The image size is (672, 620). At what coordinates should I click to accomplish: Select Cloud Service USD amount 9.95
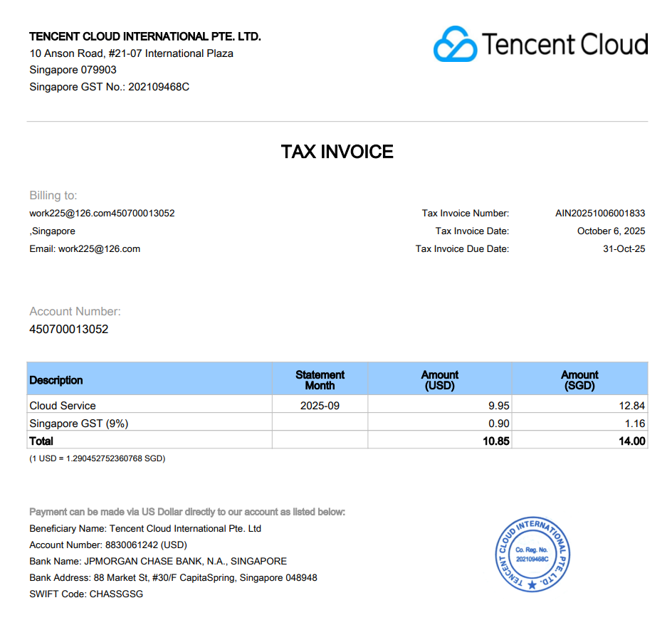point(499,406)
